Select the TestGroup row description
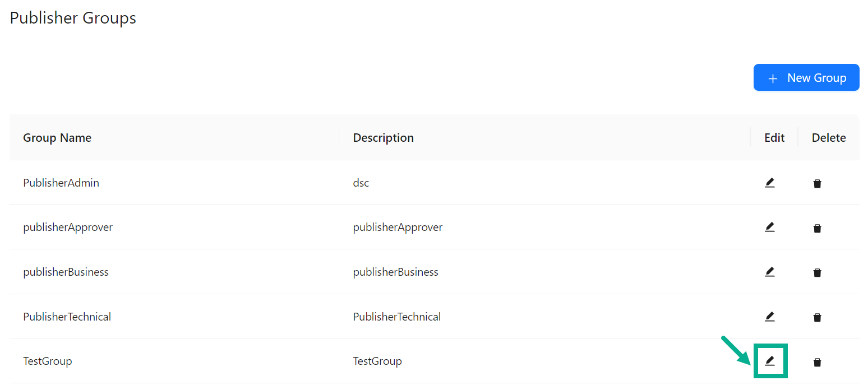868x385 pixels. point(377,361)
